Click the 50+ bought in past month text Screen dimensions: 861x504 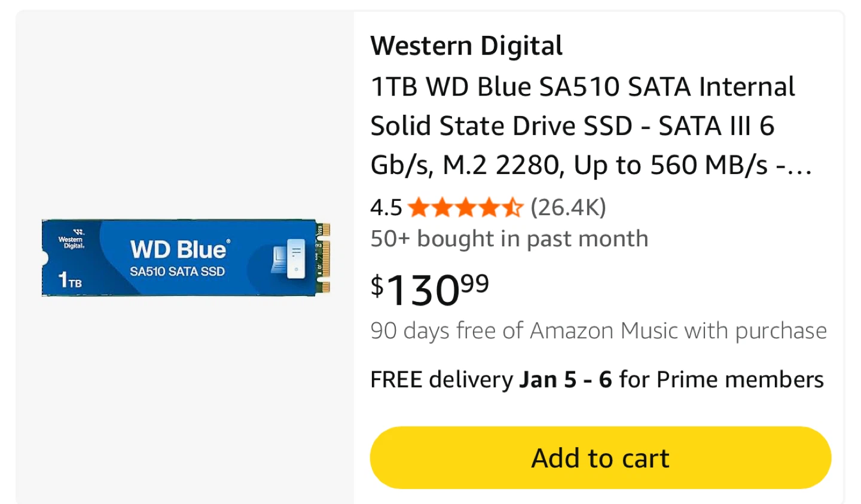(509, 239)
